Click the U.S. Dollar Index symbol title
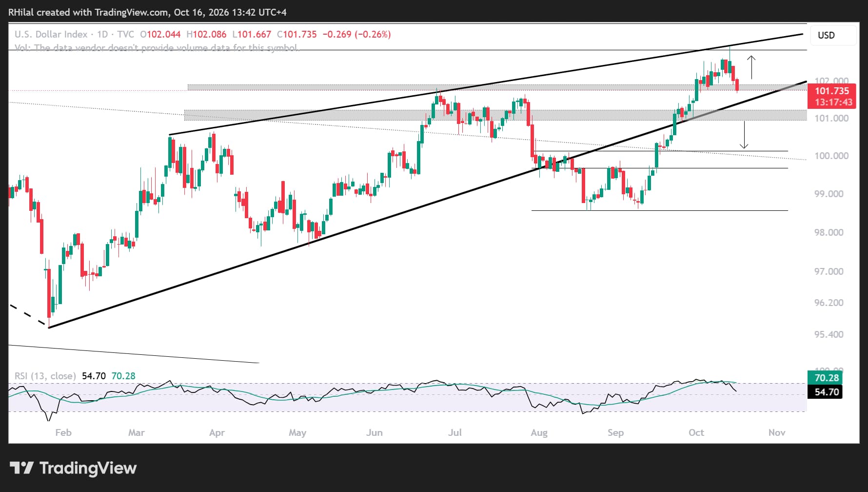The image size is (868, 492). coord(51,34)
